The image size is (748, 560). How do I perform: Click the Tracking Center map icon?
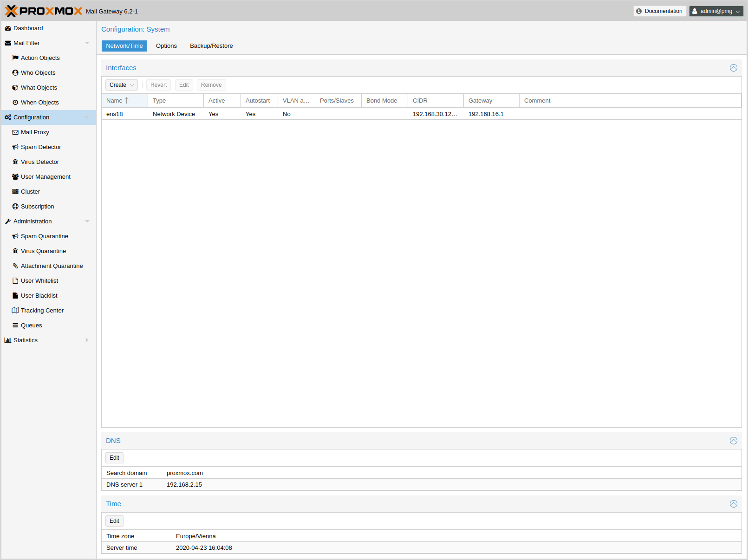[15, 311]
